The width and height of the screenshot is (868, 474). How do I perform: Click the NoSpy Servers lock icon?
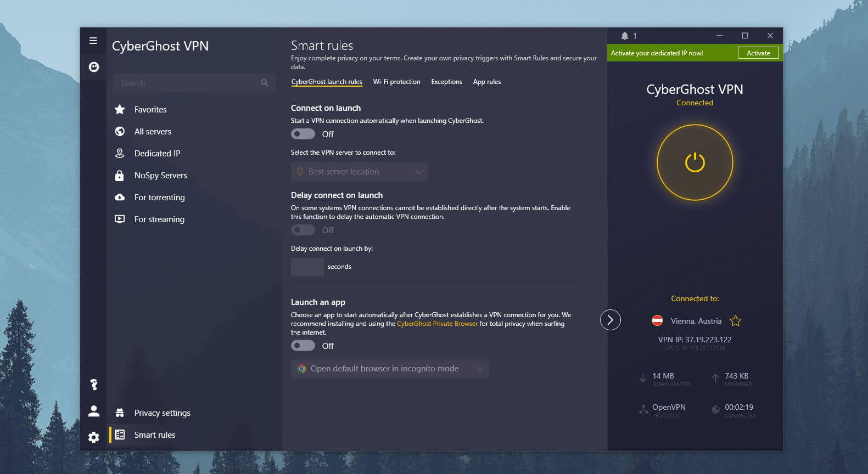pyautogui.click(x=120, y=175)
